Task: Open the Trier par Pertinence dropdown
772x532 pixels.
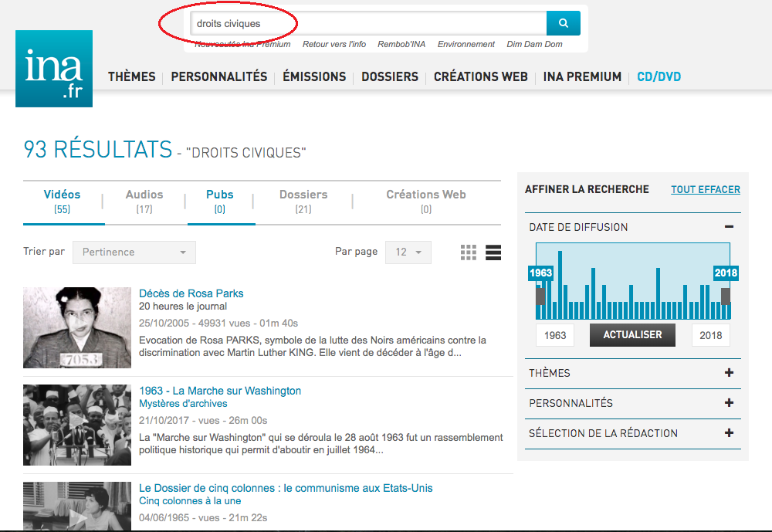Action: [x=134, y=252]
